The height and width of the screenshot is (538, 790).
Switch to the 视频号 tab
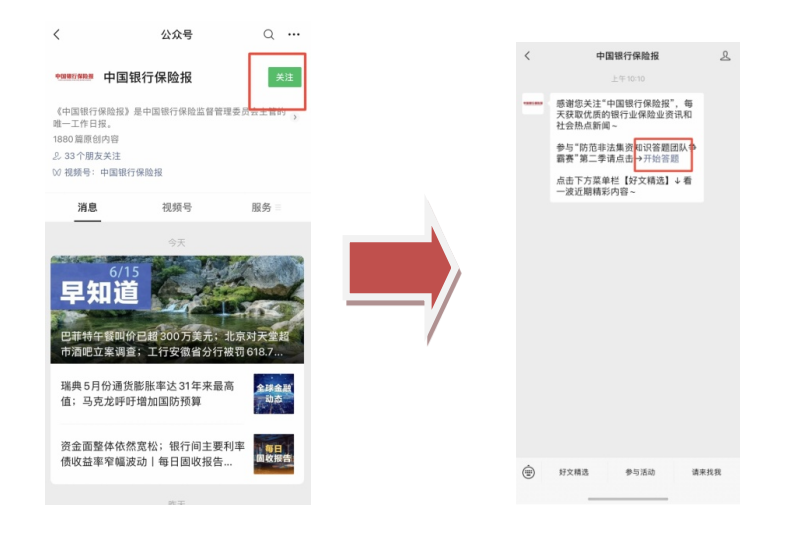click(176, 207)
